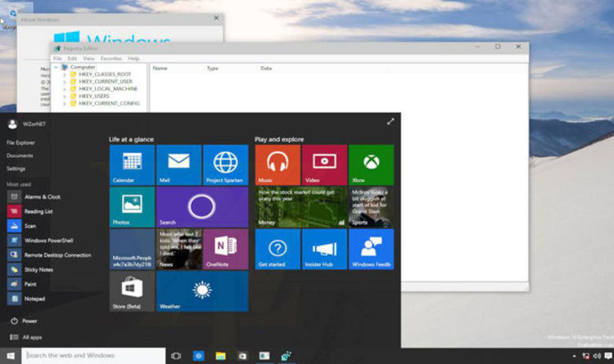Launch the Project Spartan tile
Screen dimensions: 614x364
(x=226, y=164)
